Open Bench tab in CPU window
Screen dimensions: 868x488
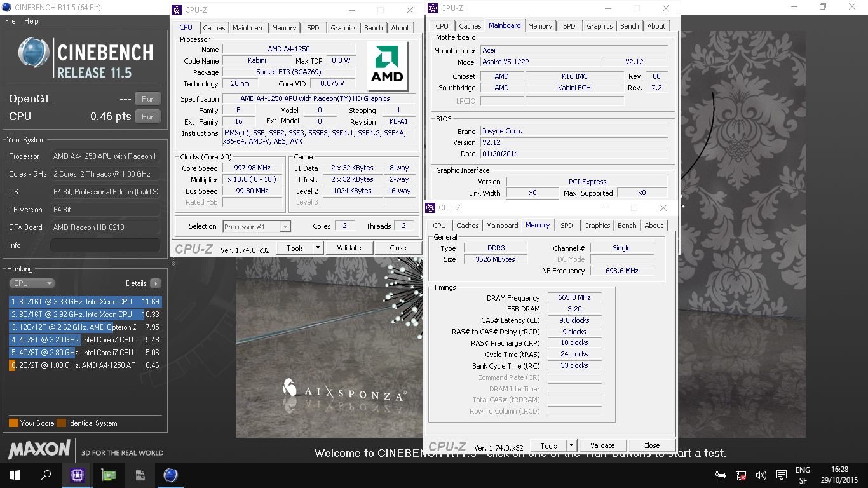[x=374, y=28]
